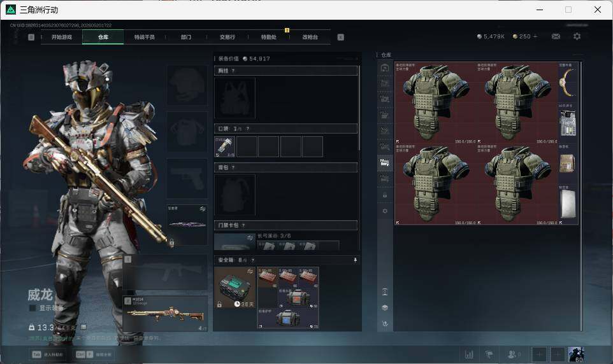Viewport: 613px width, 364px height.
Task: Click the plus beside the 250 currency
Action: click(535, 36)
